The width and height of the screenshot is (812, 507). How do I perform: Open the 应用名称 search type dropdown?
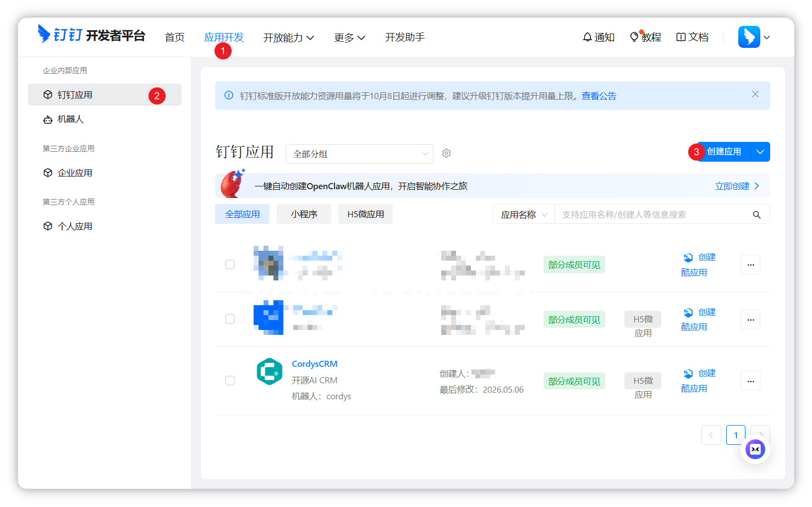click(524, 214)
